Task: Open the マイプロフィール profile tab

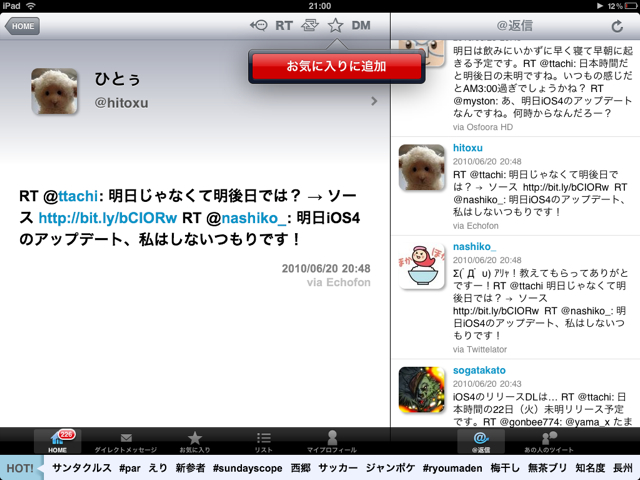Action: [x=332, y=442]
